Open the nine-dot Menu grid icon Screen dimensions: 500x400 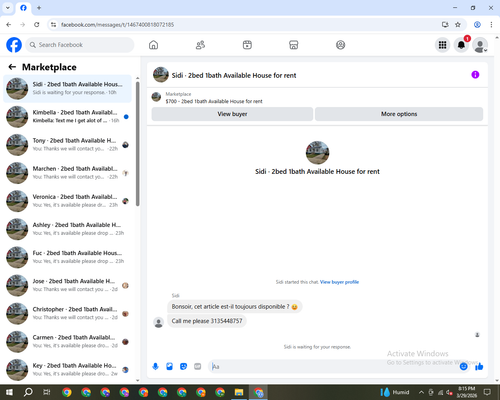[x=442, y=45]
